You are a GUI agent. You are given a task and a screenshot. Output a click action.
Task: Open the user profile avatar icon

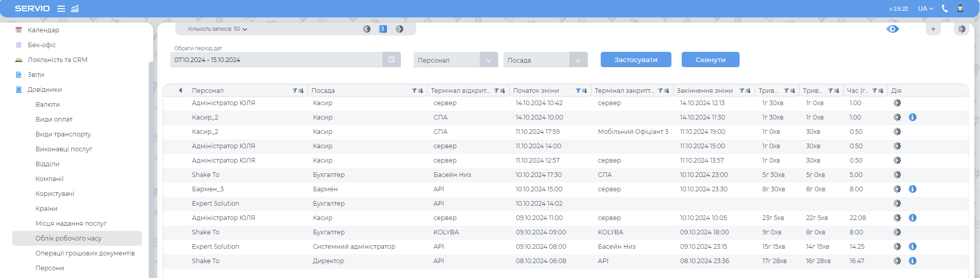(x=960, y=9)
